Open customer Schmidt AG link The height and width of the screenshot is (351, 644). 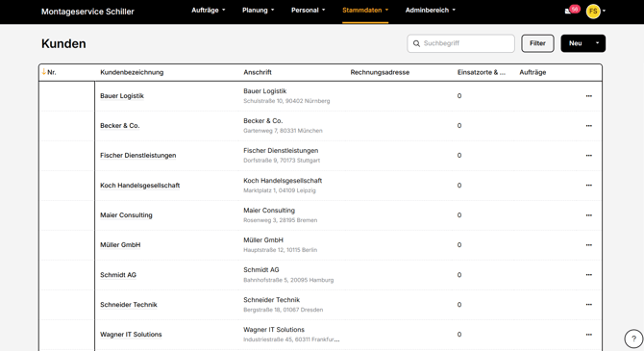118,275
